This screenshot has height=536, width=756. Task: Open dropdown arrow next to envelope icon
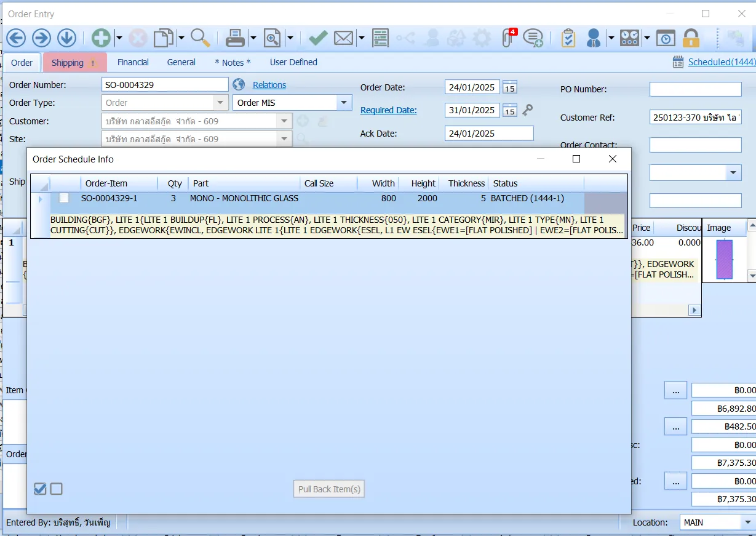coord(362,38)
